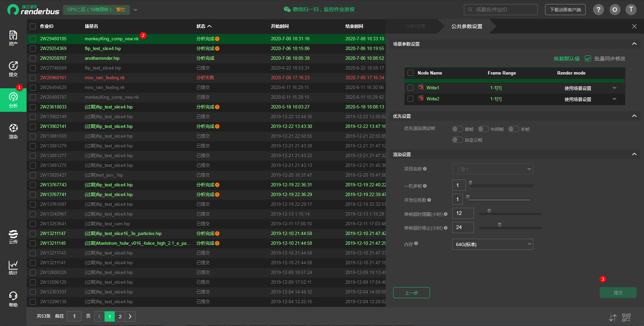Click the user avatar T icon
This screenshot has width=644, height=326.
pos(631,9)
